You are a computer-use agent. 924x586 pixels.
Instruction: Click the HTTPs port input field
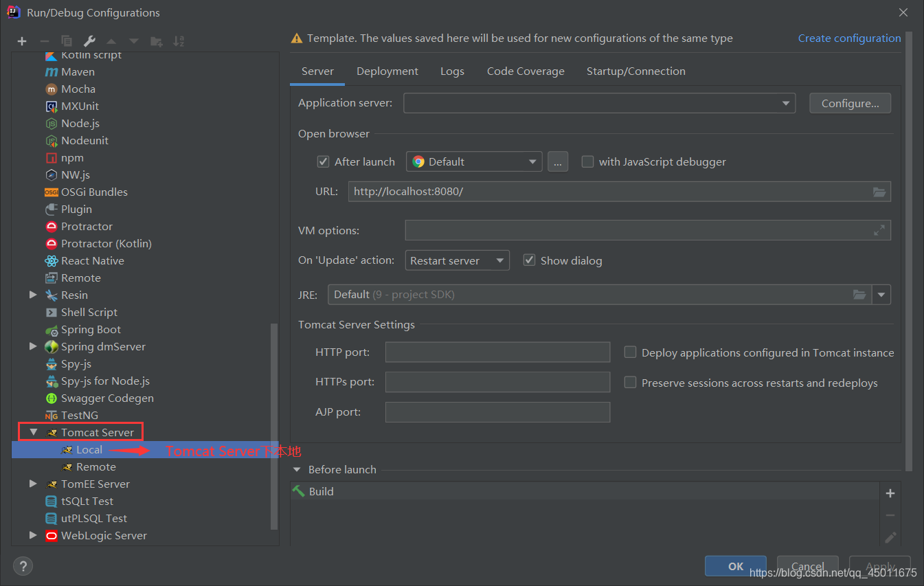497,382
